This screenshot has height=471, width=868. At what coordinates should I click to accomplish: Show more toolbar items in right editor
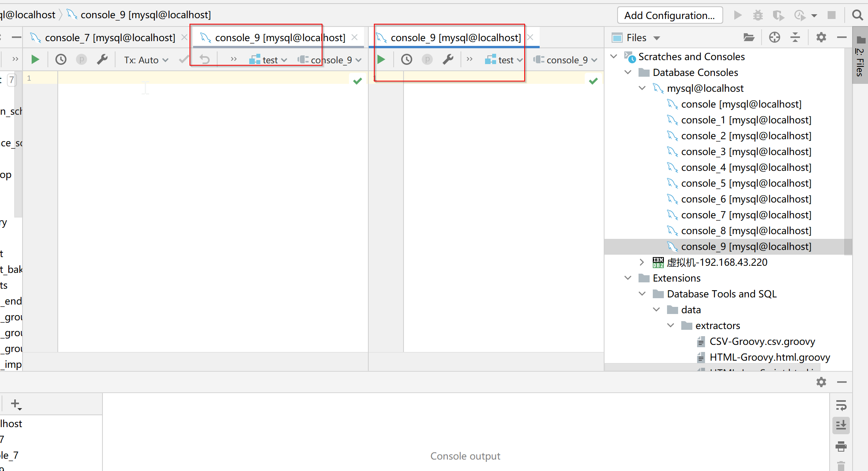[x=469, y=59]
